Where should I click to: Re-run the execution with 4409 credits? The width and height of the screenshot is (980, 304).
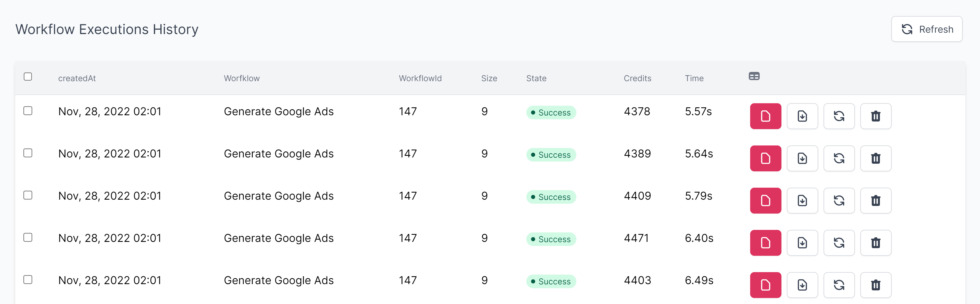click(839, 201)
